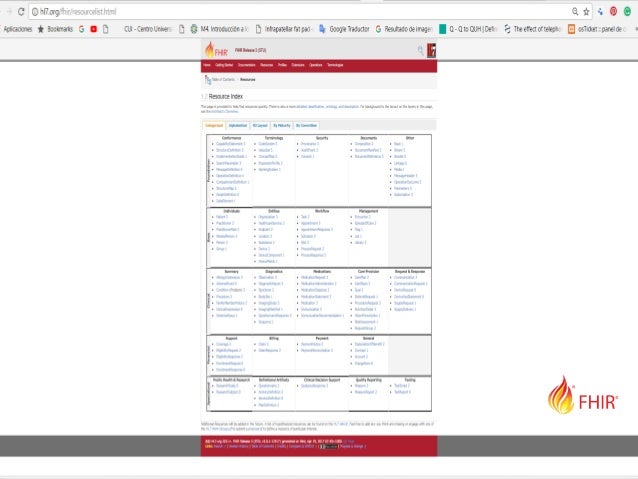Click the HL7 logo in the page header

click(431, 50)
